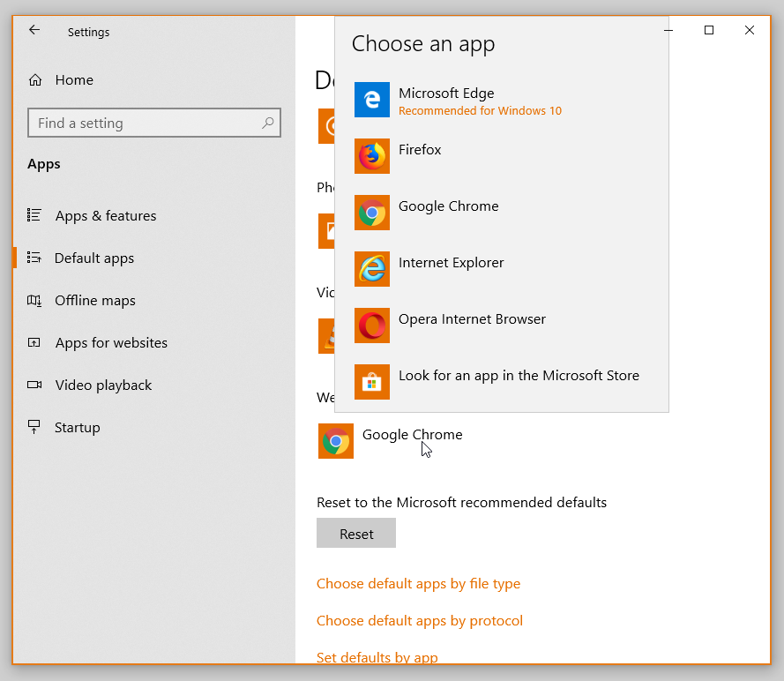Click the Startup icon
This screenshot has height=681, width=784.
[34, 427]
